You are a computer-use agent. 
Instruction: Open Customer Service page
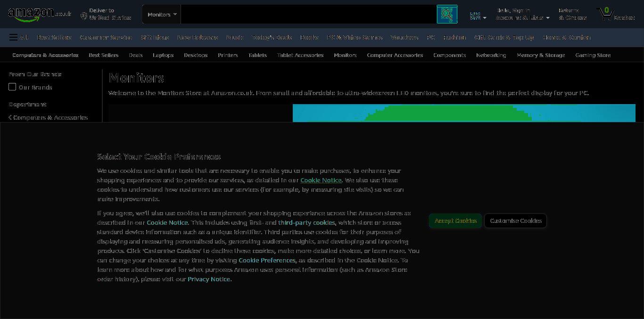point(106,37)
